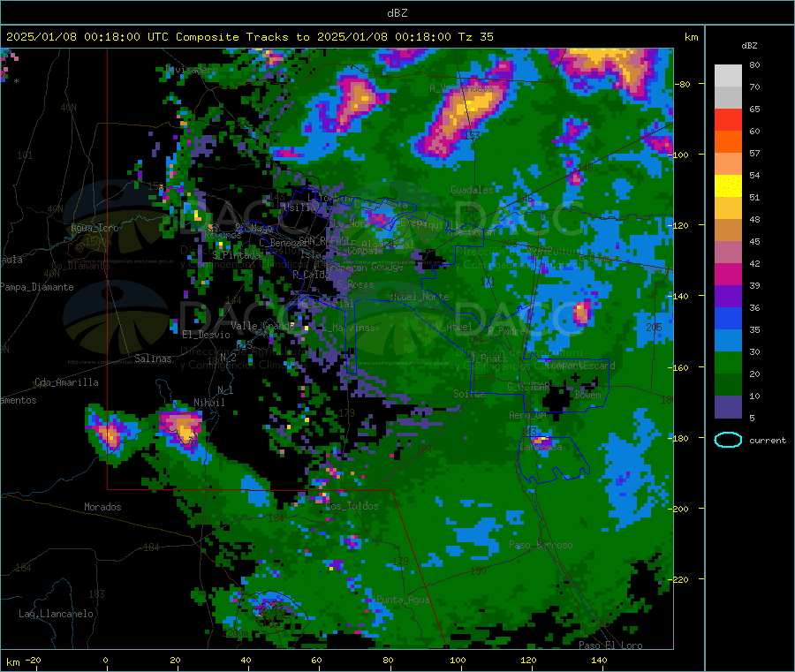The image size is (795, 672).
Task: Click the 0 km horizontal axis tick
Action: pyautogui.click(x=105, y=661)
